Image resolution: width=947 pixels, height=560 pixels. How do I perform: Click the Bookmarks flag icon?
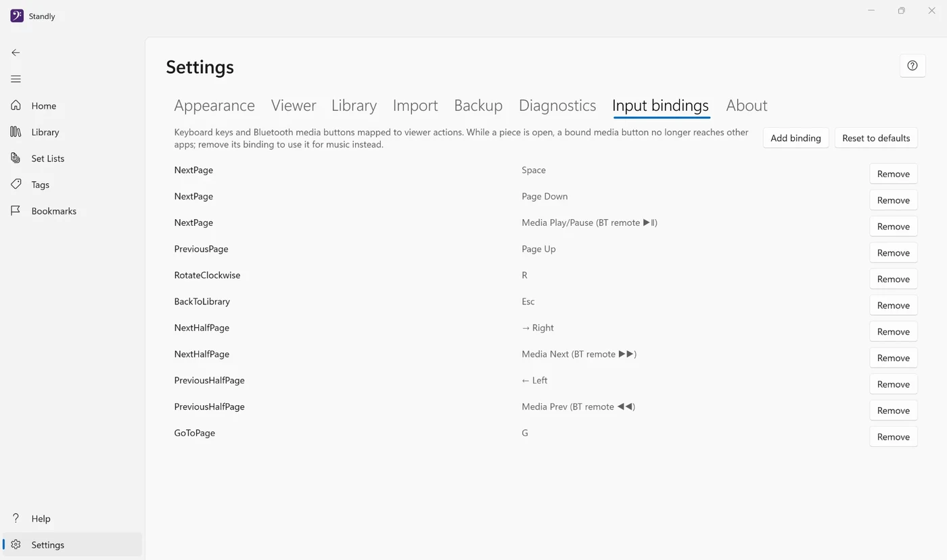(16, 211)
